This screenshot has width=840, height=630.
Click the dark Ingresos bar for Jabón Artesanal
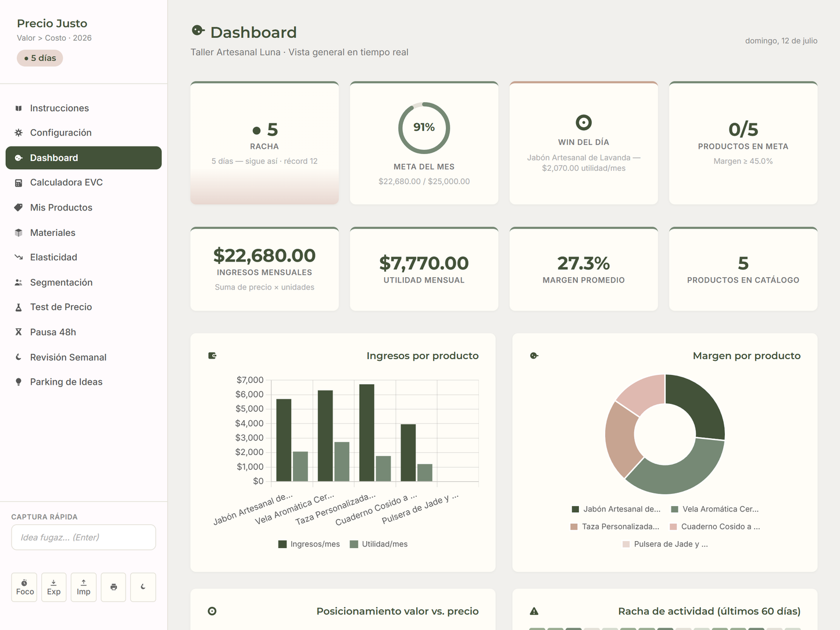pyautogui.click(x=284, y=440)
